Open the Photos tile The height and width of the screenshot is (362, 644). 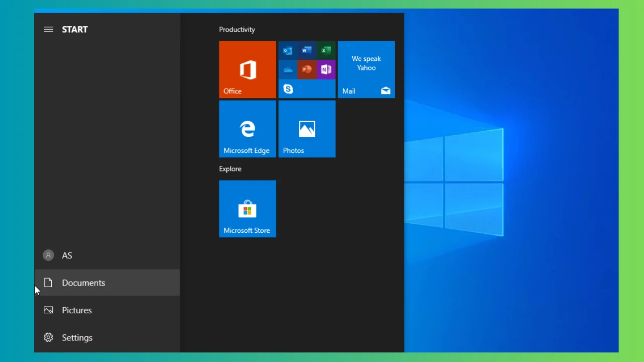click(307, 129)
